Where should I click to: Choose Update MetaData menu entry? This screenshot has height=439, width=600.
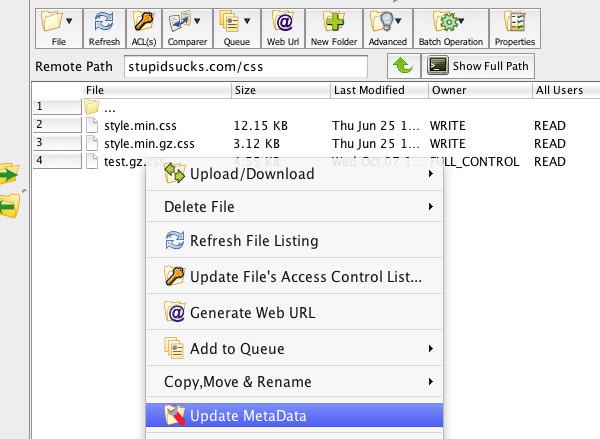pos(295,415)
